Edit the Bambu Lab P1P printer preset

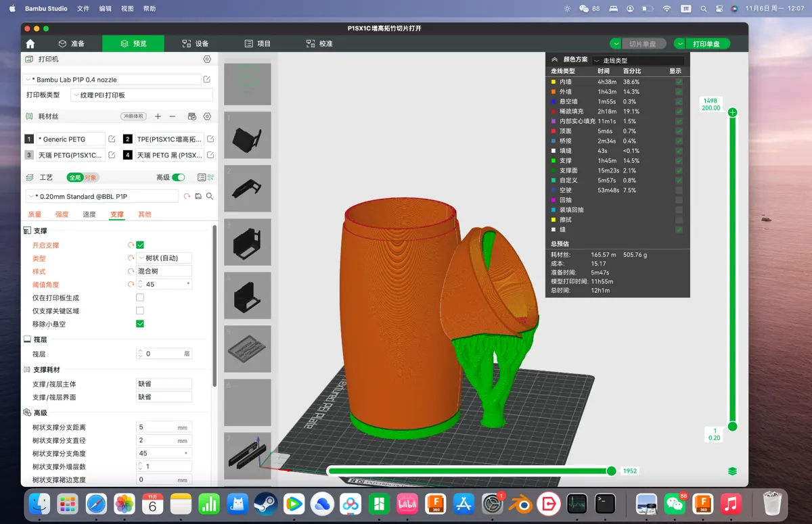click(x=207, y=80)
